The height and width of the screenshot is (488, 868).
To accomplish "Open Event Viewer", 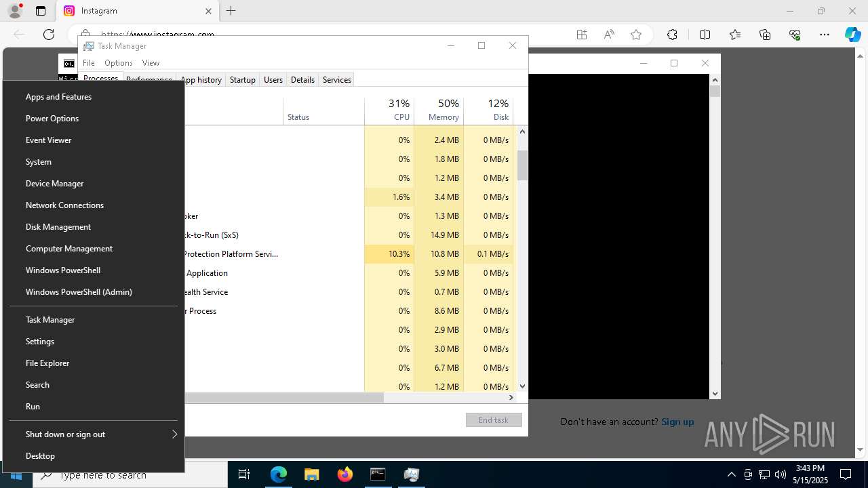I will (94, 140).
